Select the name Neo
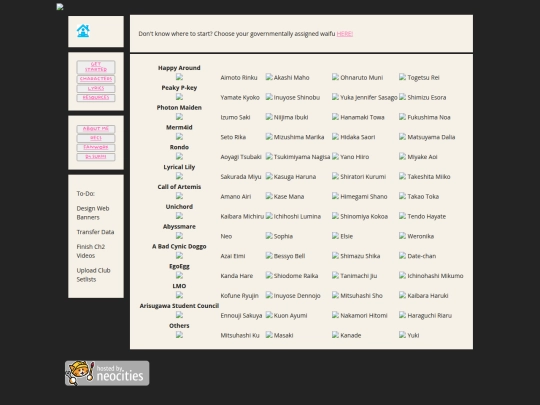 click(226, 236)
